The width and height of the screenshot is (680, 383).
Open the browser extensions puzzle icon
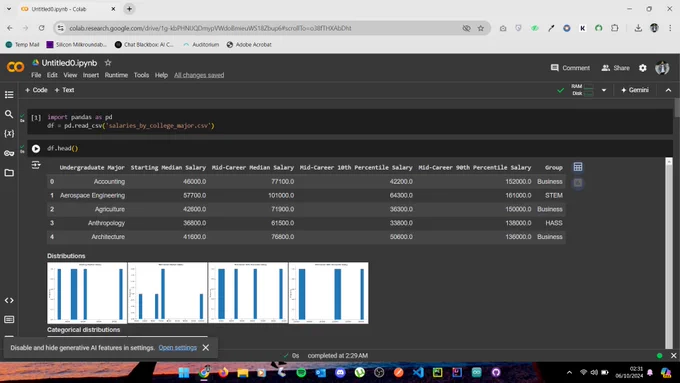coord(615,28)
